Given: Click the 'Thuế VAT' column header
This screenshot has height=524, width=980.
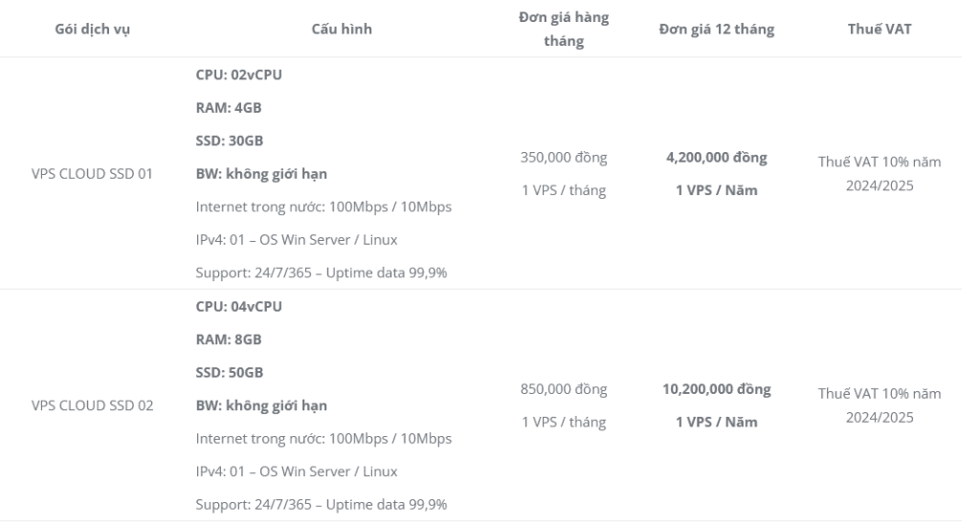Looking at the screenshot, I should (x=880, y=29).
